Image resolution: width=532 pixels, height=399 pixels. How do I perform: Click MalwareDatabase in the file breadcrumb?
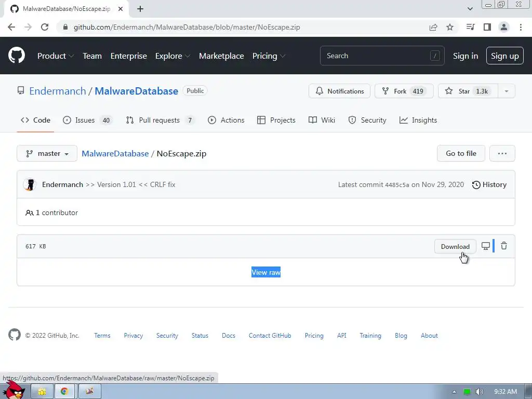click(x=115, y=153)
